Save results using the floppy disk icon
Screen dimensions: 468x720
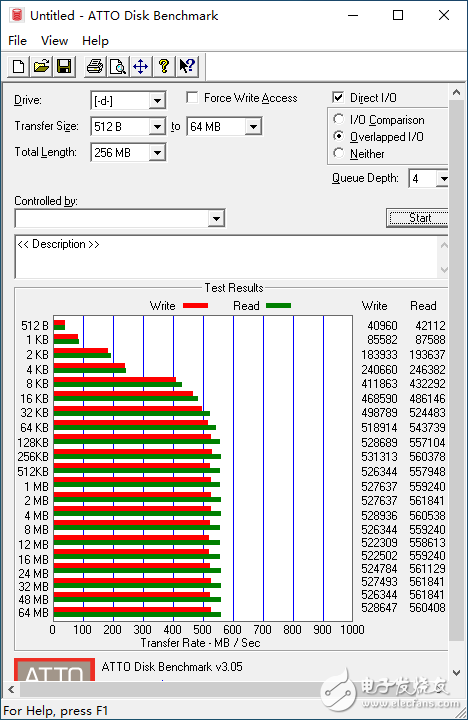(64, 67)
